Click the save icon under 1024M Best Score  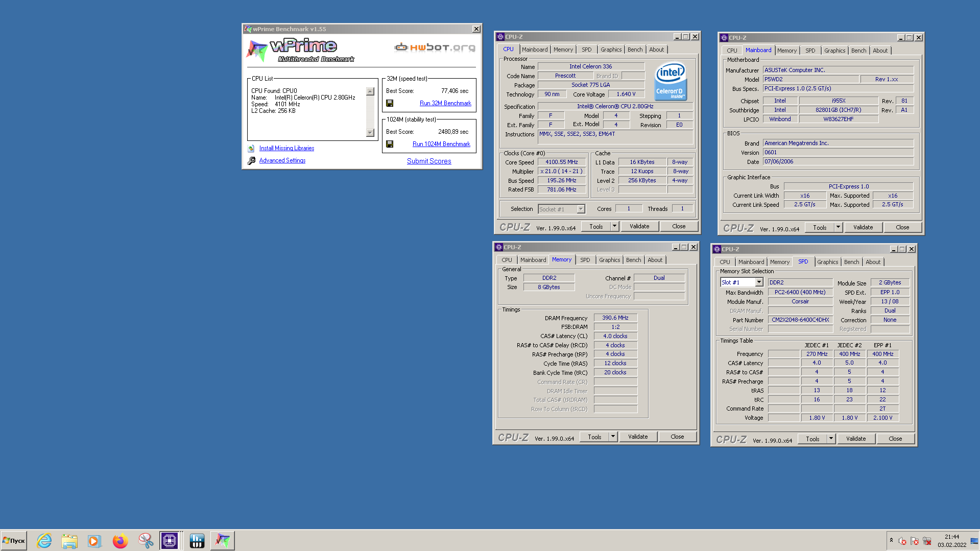390,144
